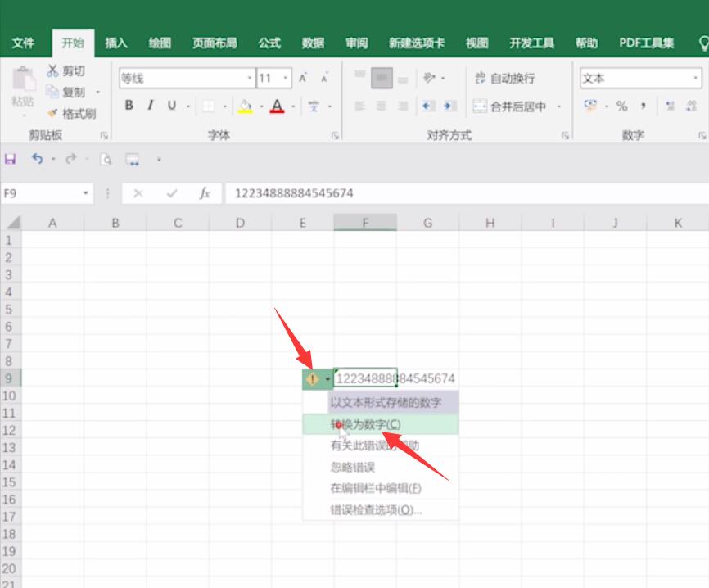
Task: Switch to the 公式 tab
Action: [x=269, y=43]
